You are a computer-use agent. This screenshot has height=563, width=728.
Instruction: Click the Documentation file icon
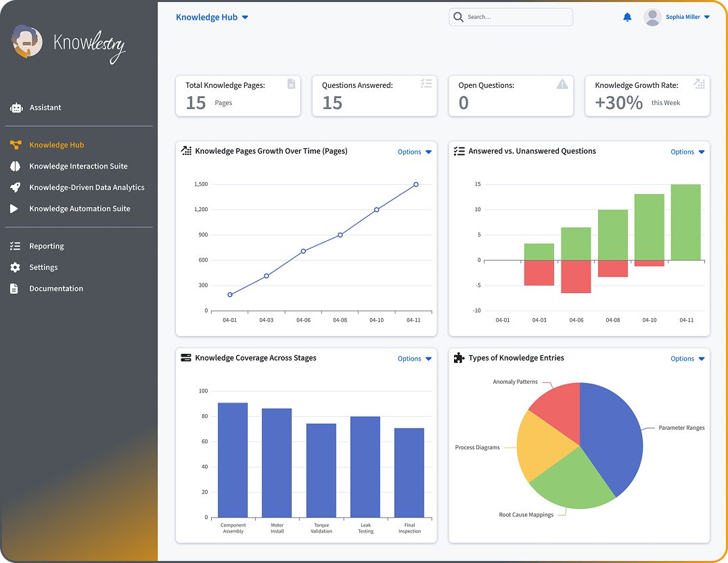click(x=15, y=289)
